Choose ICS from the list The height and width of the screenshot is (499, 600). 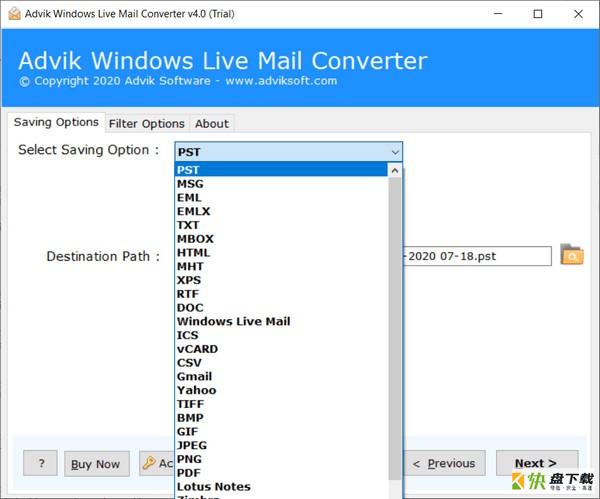(x=281, y=335)
